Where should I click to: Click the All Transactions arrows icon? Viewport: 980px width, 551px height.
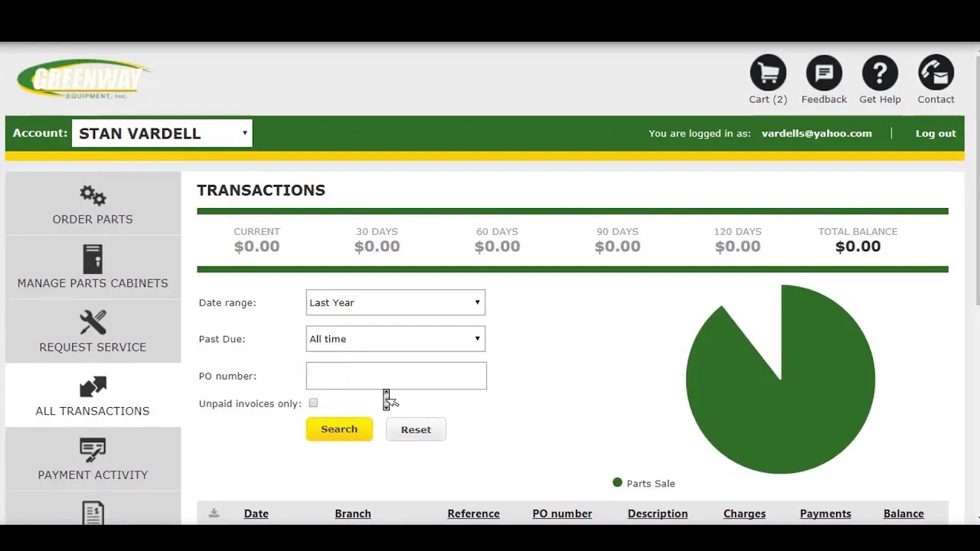coord(93,386)
